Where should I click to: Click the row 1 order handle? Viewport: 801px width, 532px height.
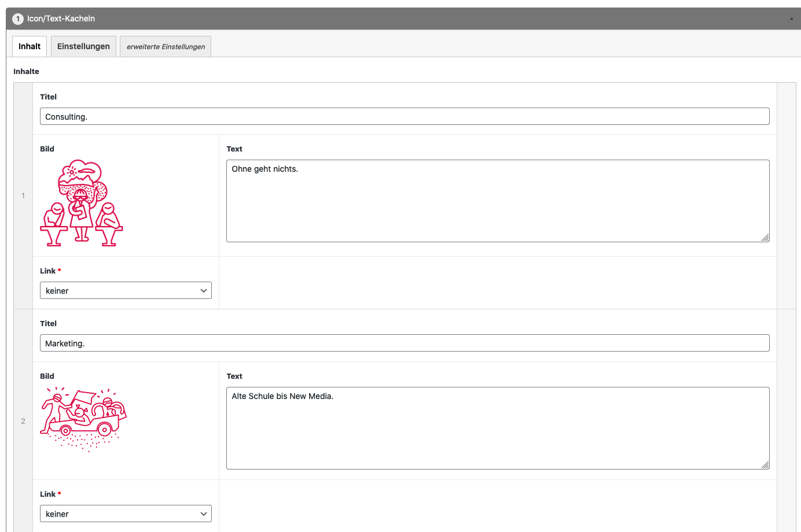click(23, 195)
